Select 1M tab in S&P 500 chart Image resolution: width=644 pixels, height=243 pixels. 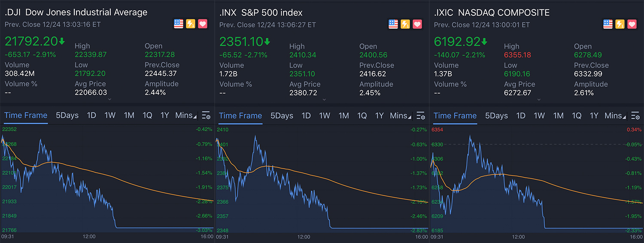pos(343,115)
